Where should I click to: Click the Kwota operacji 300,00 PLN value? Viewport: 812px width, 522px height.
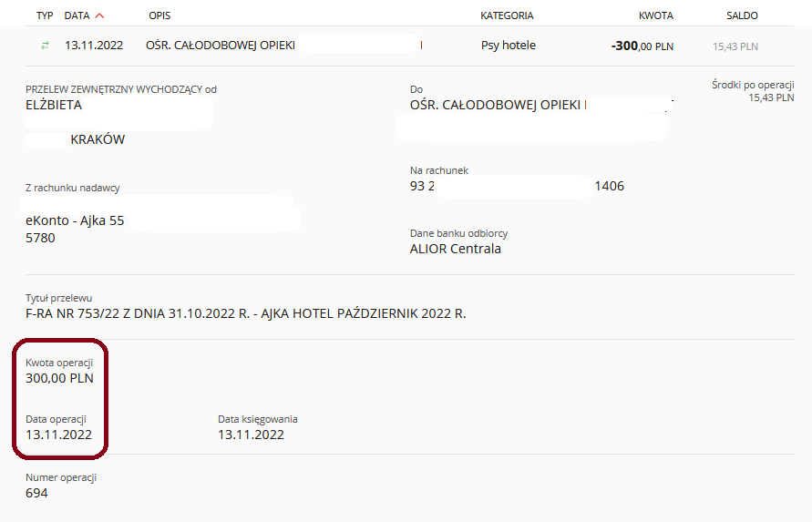59,379
